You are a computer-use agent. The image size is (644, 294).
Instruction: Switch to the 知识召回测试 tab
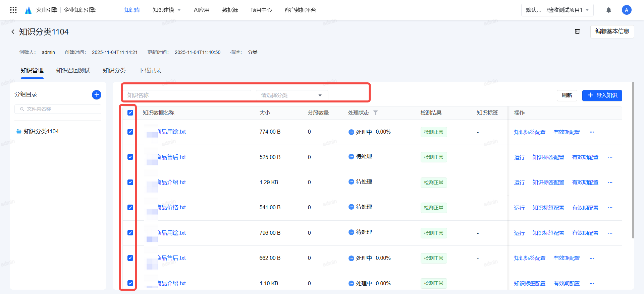(73, 71)
